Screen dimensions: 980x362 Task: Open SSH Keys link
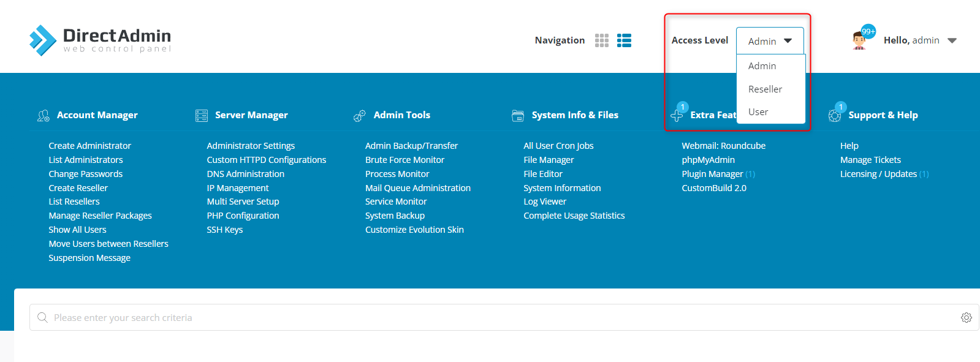pos(225,230)
